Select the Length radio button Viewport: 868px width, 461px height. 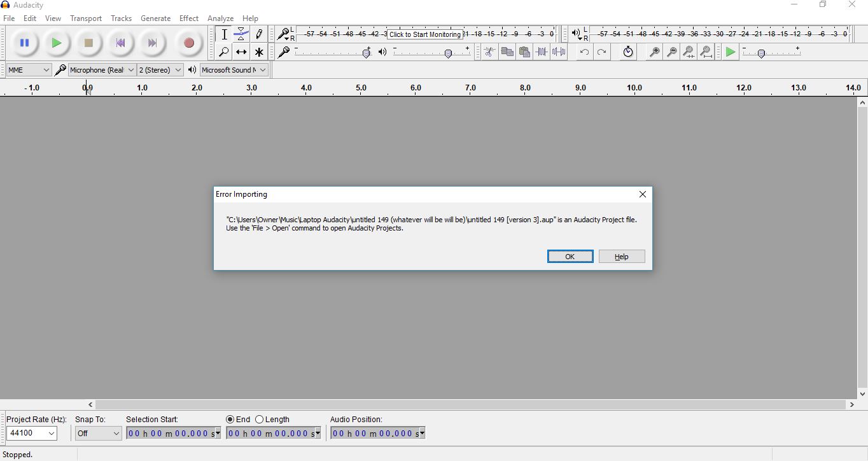tap(259, 420)
